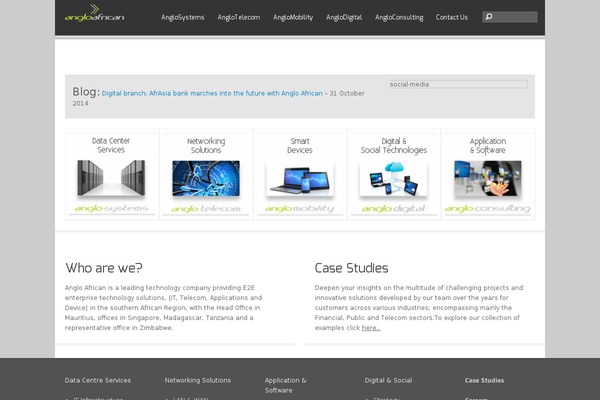Open the Data Center Services server image
The width and height of the screenshot is (600, 400).
click(x=111, y=178)
